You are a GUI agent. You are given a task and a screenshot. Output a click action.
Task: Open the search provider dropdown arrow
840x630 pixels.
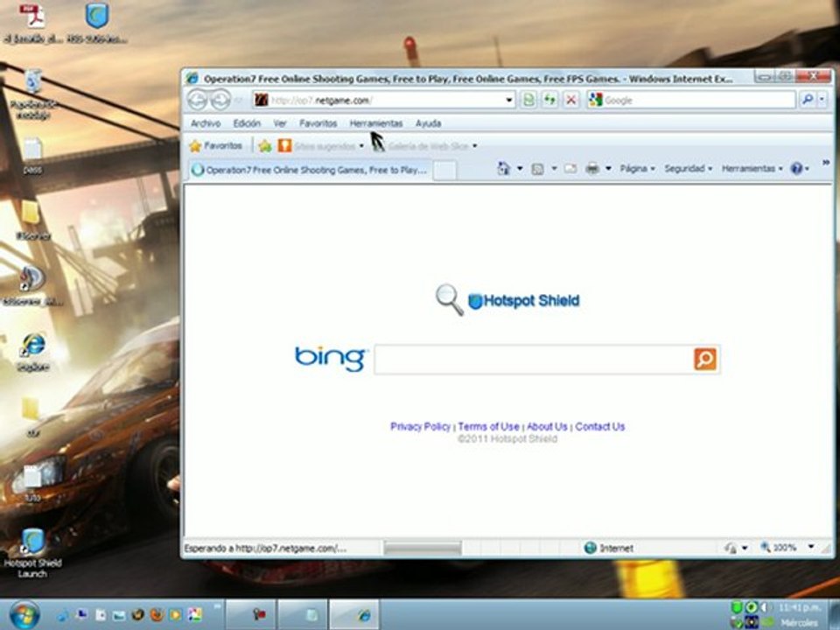pyautogui.click(x=822, y=100)
